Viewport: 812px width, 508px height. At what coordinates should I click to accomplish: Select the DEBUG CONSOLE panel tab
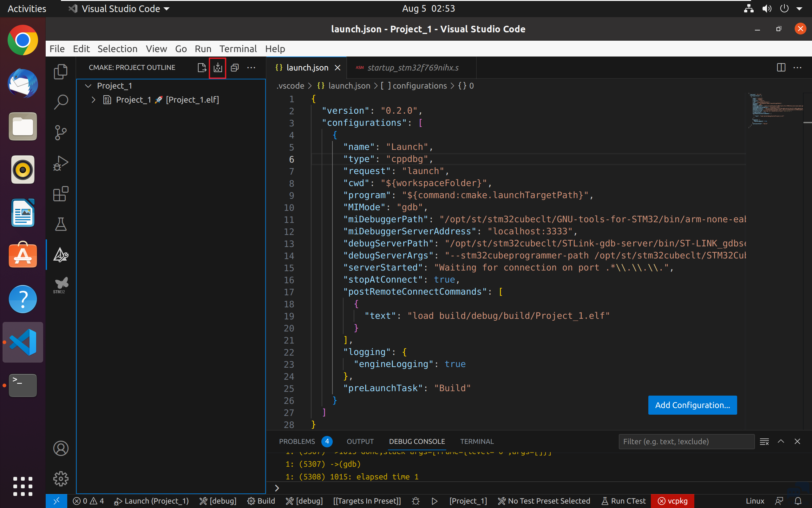coord(417,441)
